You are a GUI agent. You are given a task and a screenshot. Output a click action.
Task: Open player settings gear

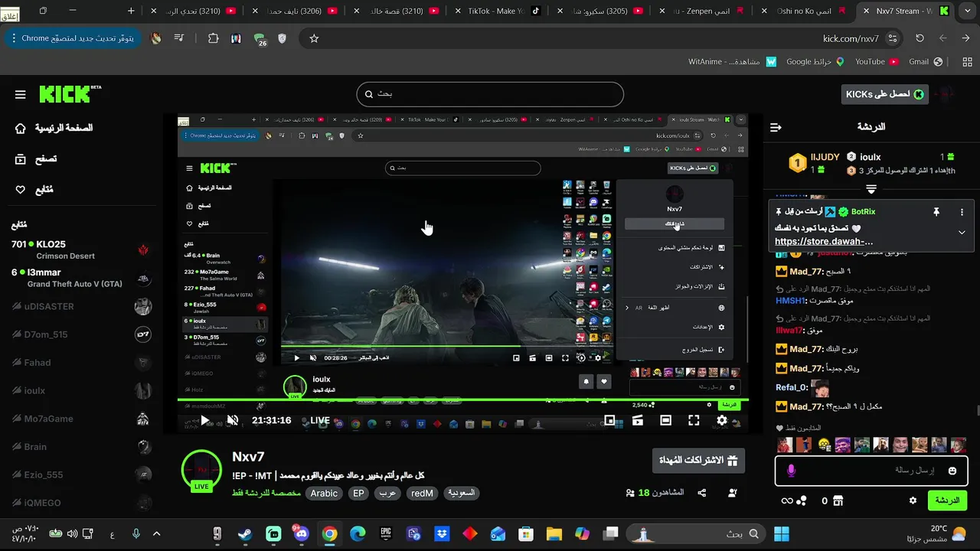click(x=722, y=420)
